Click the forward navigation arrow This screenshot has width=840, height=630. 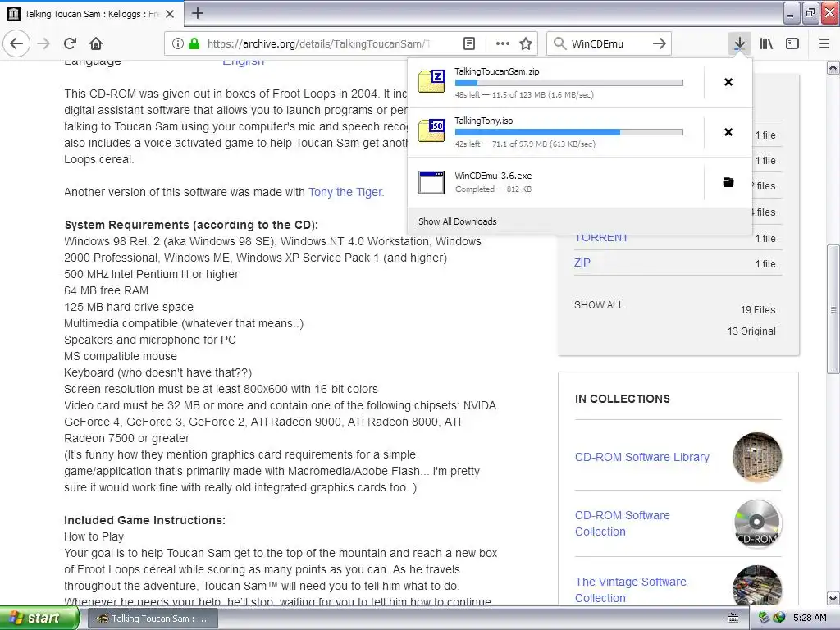click(43, 43)
